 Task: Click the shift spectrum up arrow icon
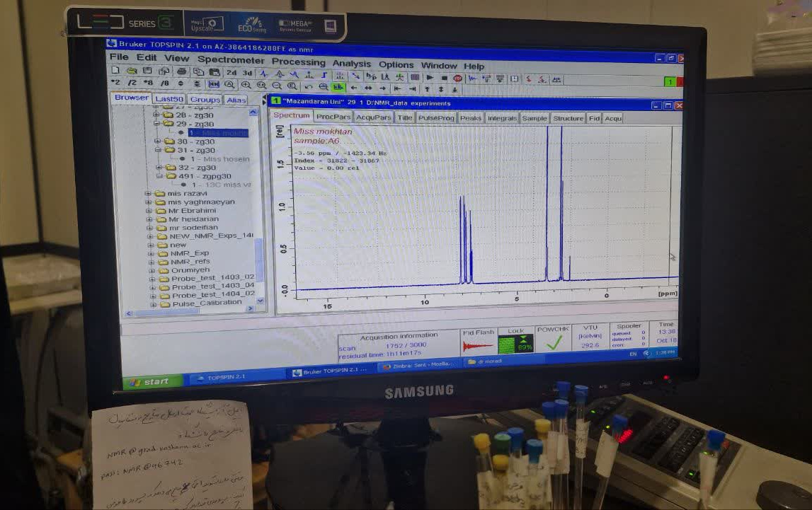427,89
